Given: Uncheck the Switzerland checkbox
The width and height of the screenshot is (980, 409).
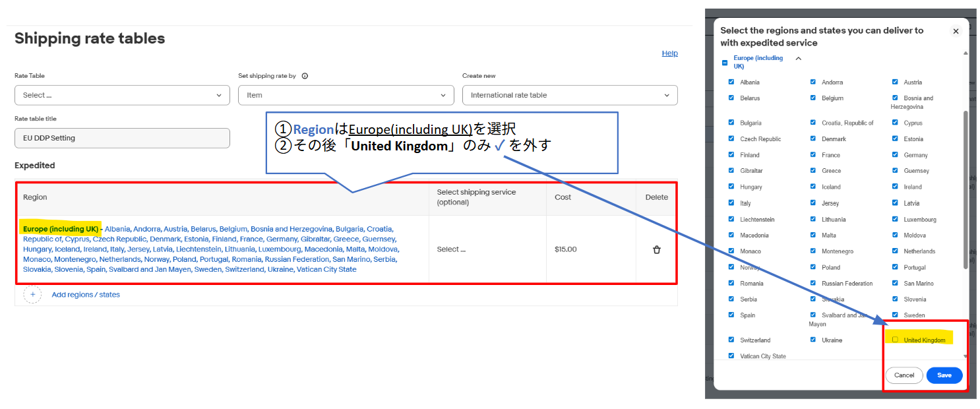Looking at the screenshot, I should click(x=731, y=340).
